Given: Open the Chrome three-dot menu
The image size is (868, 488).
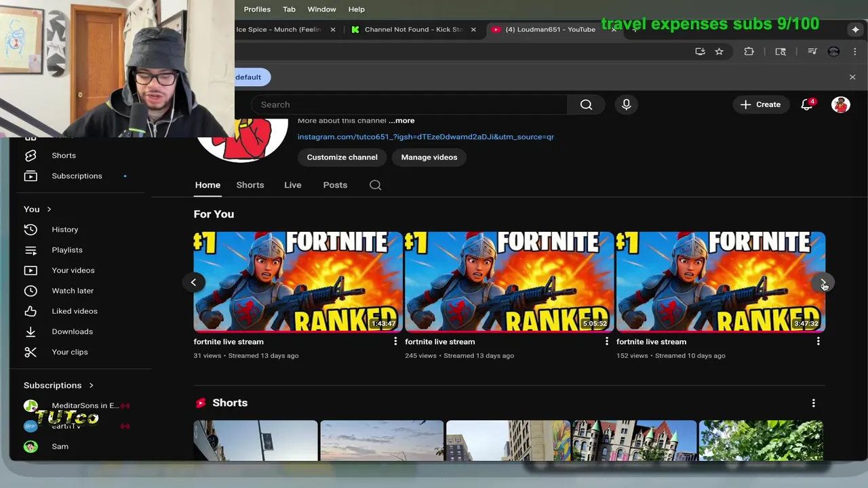Looking at the screenshot, I should [x=854, y=52].
